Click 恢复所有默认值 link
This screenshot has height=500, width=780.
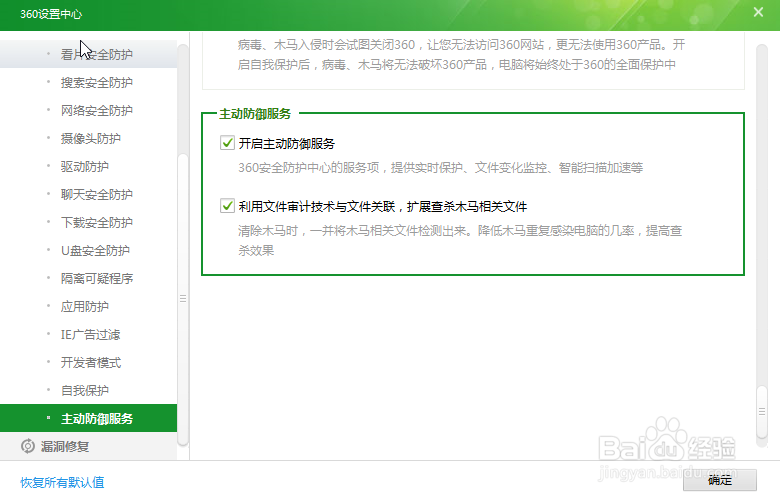point(62,482)
